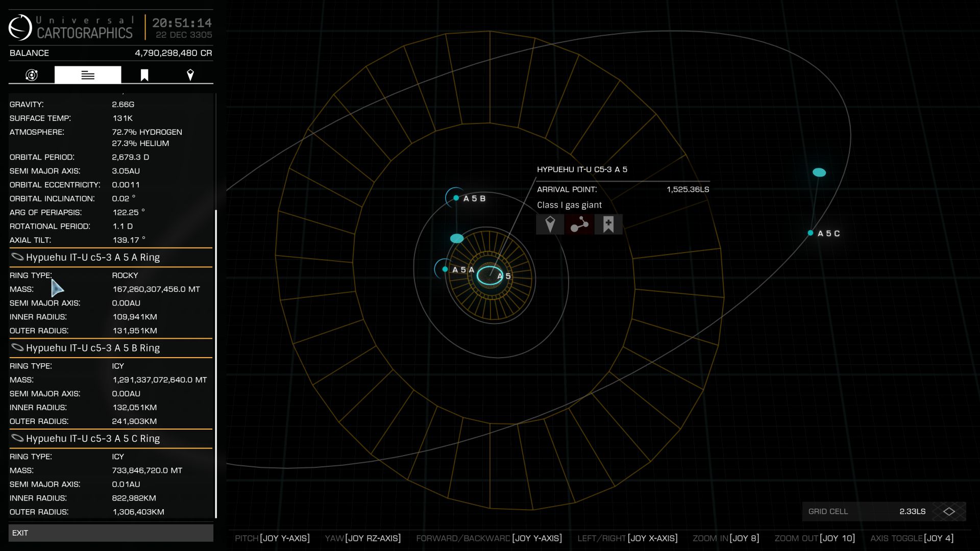The width and height of the screenshot is (980, 551).
Task: Open the Hypuehu IT-U c5-3 A 5 B Ring header
Action: [x=111, y=347]
